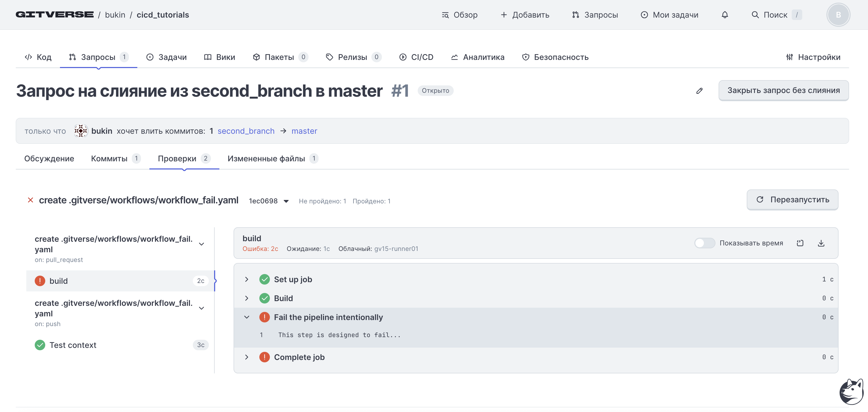Open the Код tab
Image resolution: width=868 pixels, height=412 pixels.
tap(38, 57)
